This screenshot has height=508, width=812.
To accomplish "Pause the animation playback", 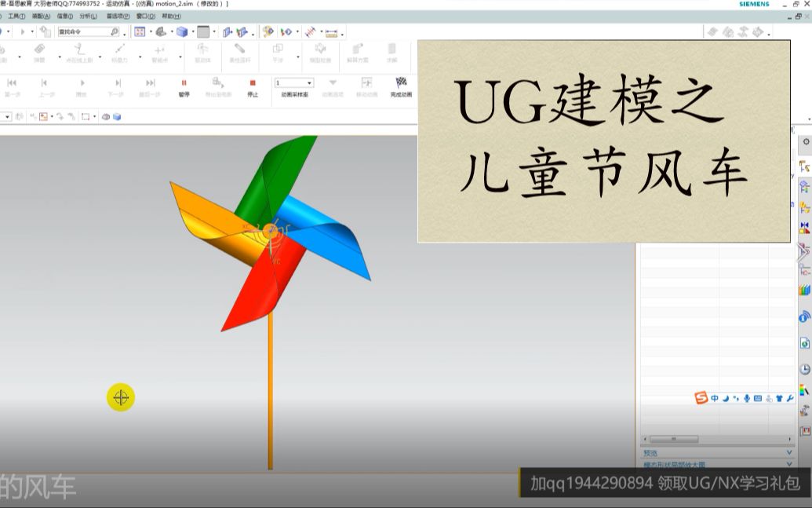I will (183, 82).
